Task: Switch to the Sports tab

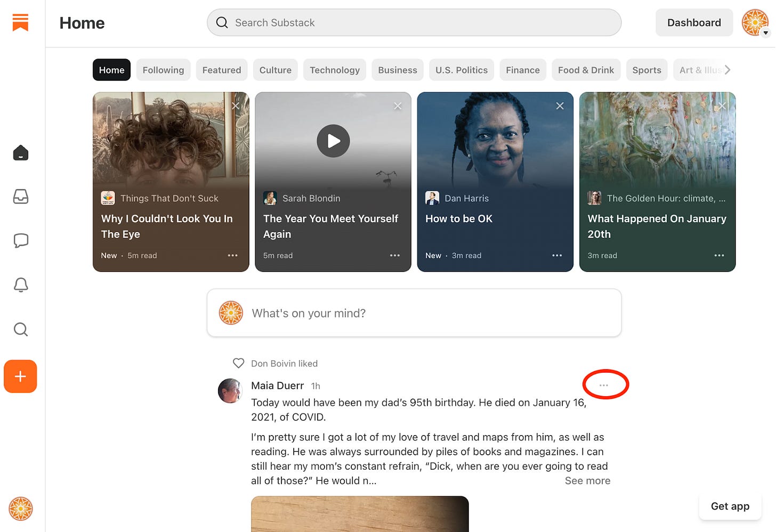Action: (646, 70)
